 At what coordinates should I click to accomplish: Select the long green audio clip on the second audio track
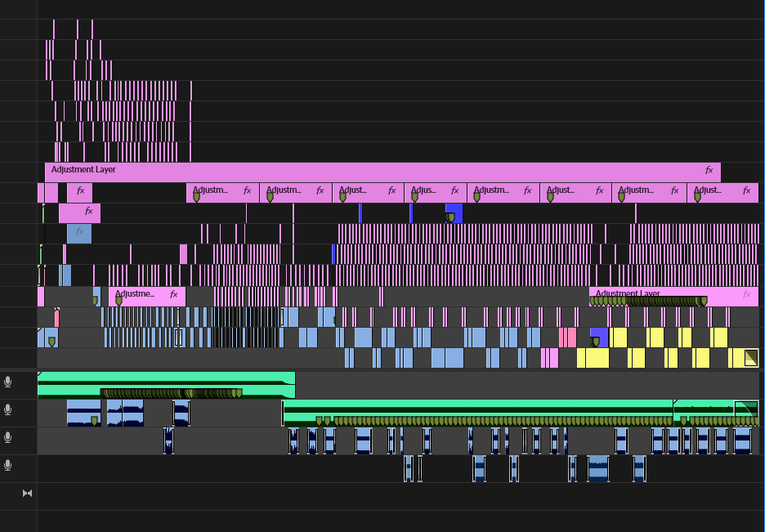click(477, 413)
